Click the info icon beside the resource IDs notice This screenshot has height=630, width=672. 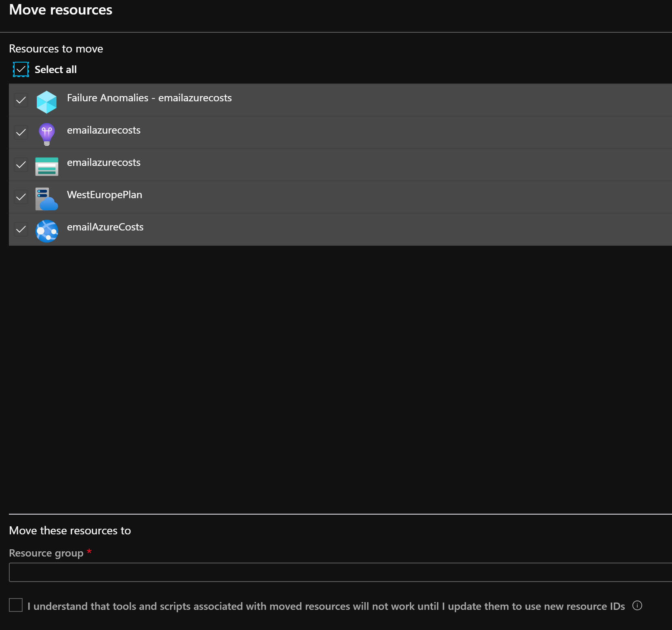coord(637,605)
